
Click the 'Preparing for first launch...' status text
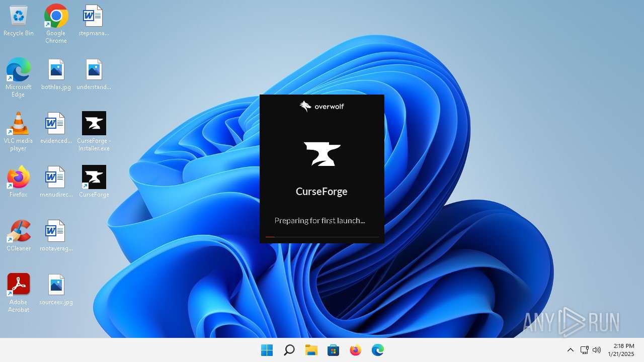click(319, 221)
